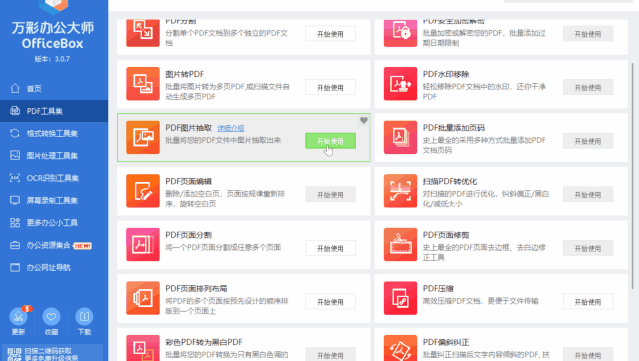Click the 下载 download icon
The width and height of the screenshot is (639, 361).
click(84, 317)
